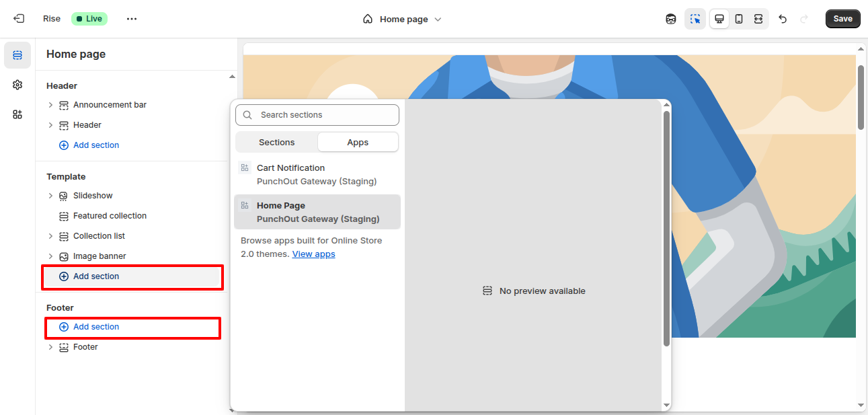The height and width of the screenshot is (415, 868).
Task: Click the Search sections input field
Action: pos(317,115)
